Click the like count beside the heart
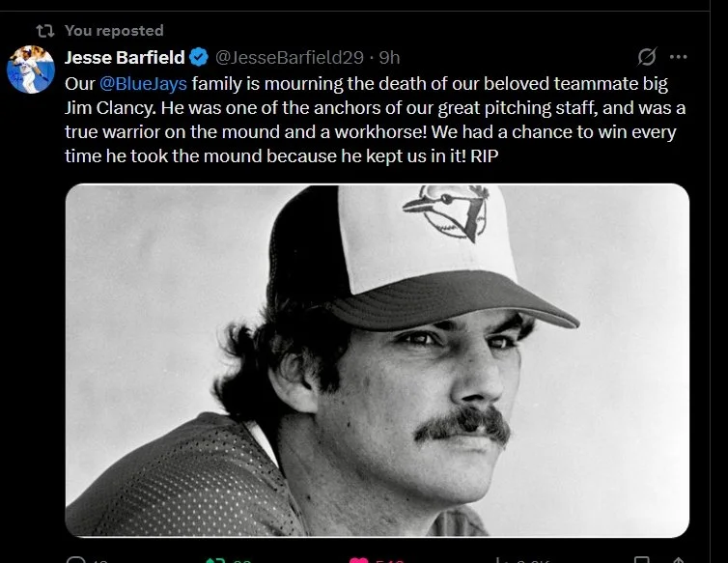Screen dimensions: 728x563 pos(391,559)
